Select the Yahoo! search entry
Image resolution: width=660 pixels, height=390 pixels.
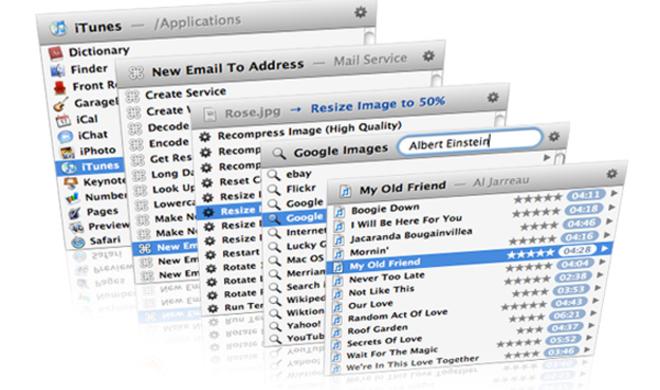pyautogui.click(x=303, y=325)
